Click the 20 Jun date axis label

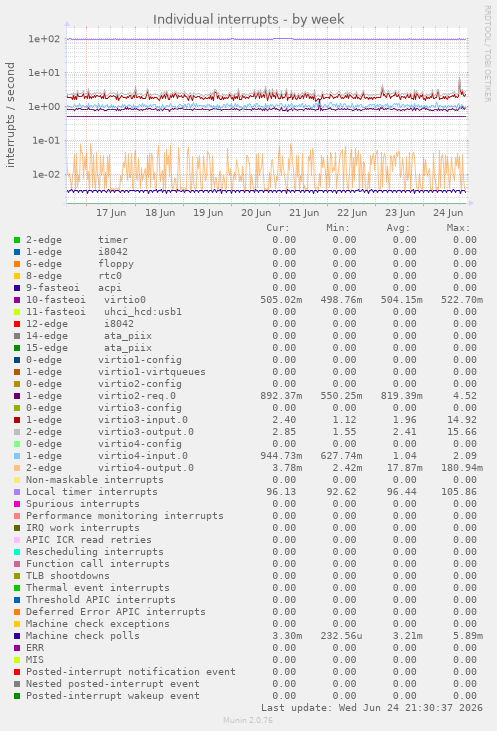click(x=256, y=213)
